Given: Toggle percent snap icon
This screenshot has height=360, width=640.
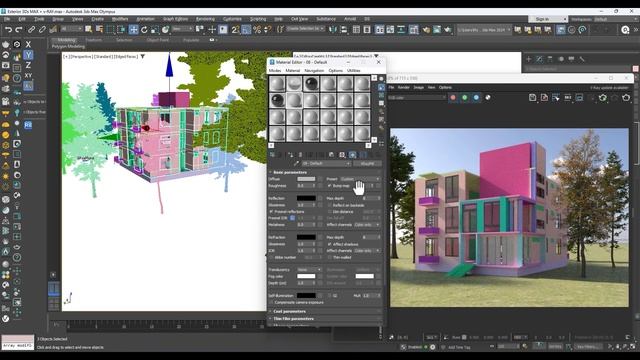Looking at the screenshot, I should pos(257,29).
